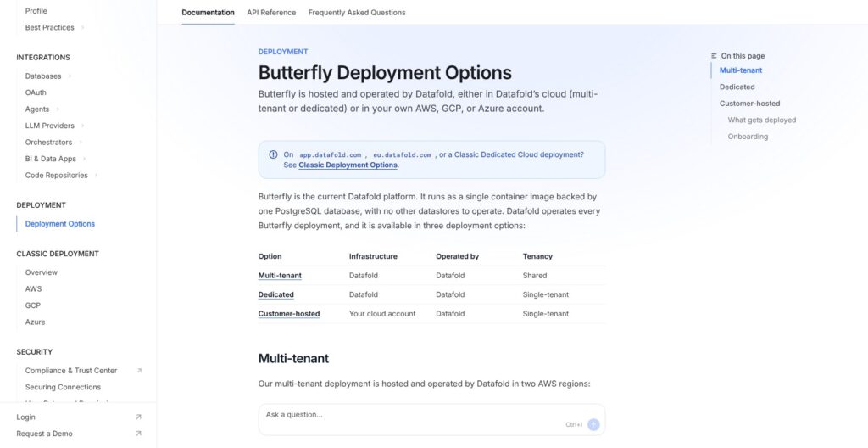Select Deployment Options in the sidebar
Image resolution: width=868 pixels, height=448 pixels.
(x=60, y=224)
